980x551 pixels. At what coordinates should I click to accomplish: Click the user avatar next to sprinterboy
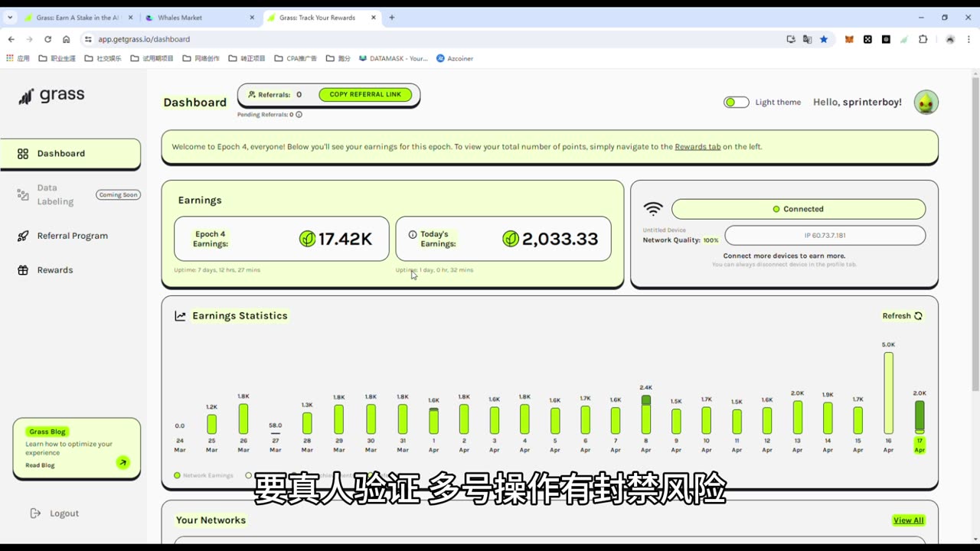coord(926,102)
